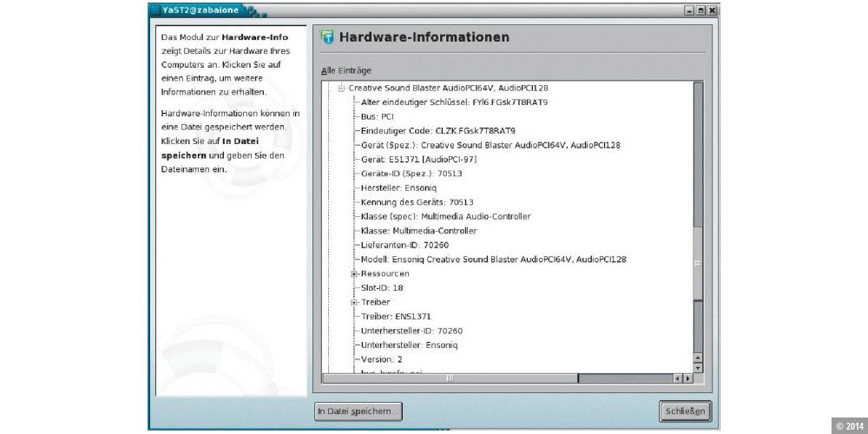Viewport: 868px width, 434px height.
Task: Click the horizontal scrollbar thumb
Action: (x=450, y=378)
